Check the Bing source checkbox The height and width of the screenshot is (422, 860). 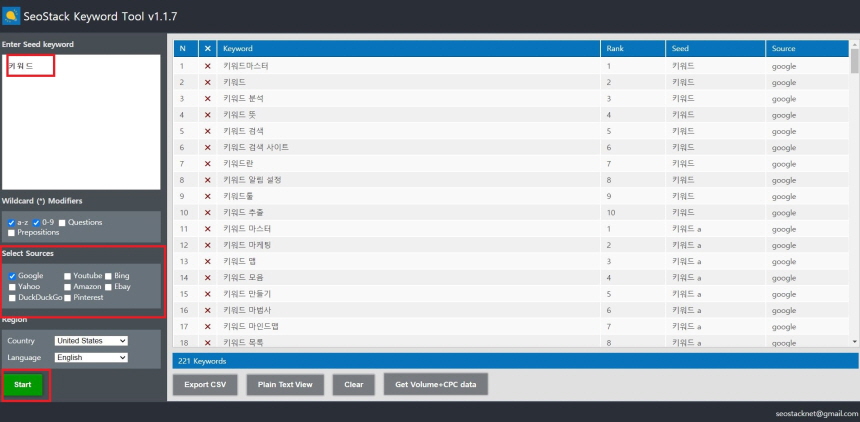[109, 276]
